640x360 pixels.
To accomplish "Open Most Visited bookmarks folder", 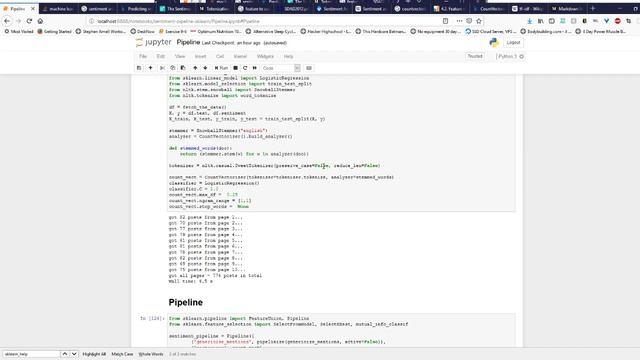I will click(19, 31).
